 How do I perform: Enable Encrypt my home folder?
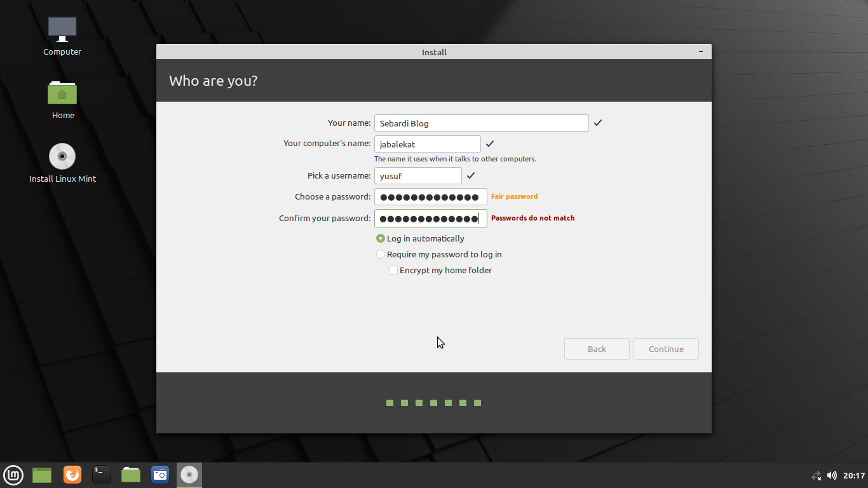click(393, 269)
